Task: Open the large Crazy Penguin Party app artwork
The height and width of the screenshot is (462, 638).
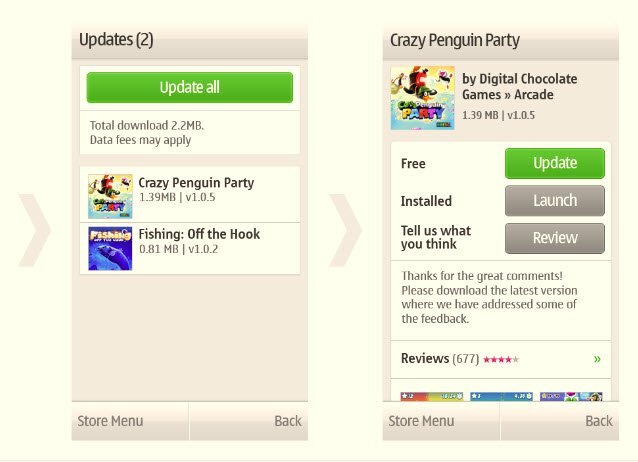Action: 422,98
